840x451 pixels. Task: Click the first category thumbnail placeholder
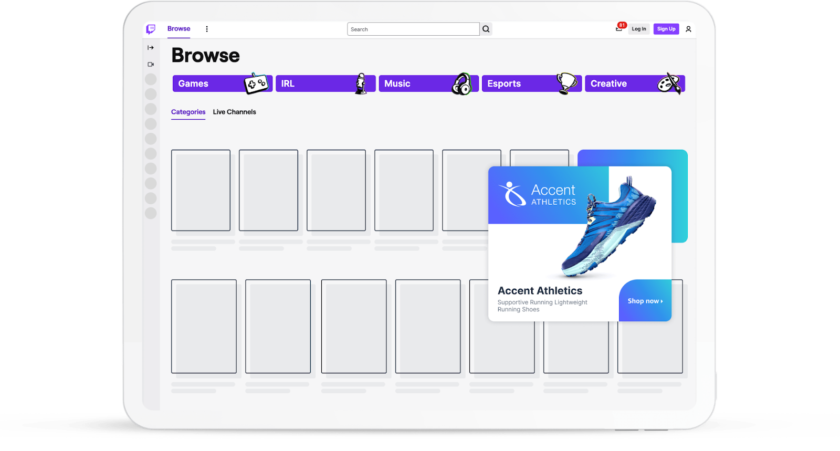[x=201, y=190]
